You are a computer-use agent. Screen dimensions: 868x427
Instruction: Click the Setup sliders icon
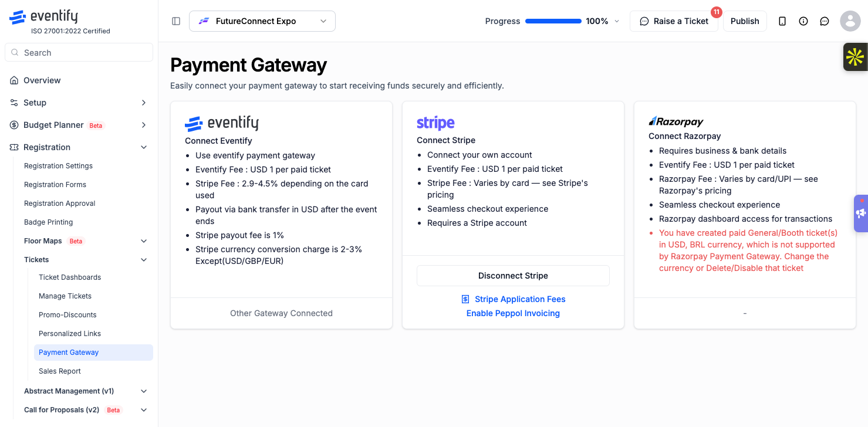14,103
